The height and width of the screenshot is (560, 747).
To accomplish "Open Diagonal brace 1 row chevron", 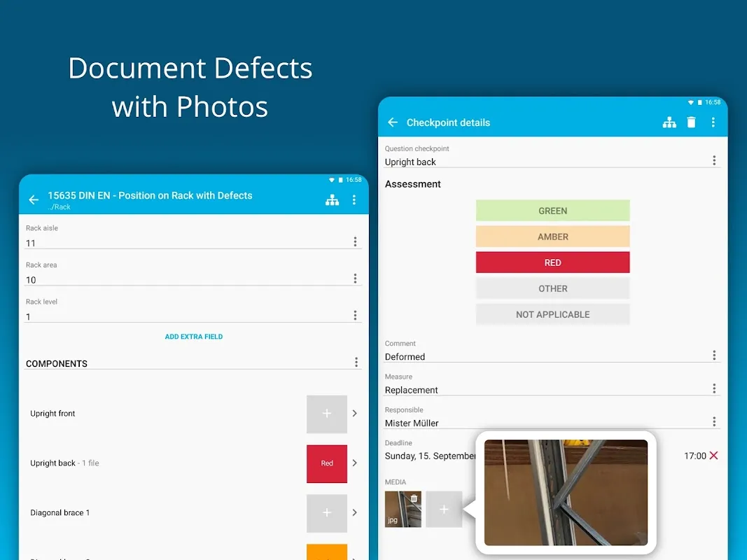I will 354,512.
